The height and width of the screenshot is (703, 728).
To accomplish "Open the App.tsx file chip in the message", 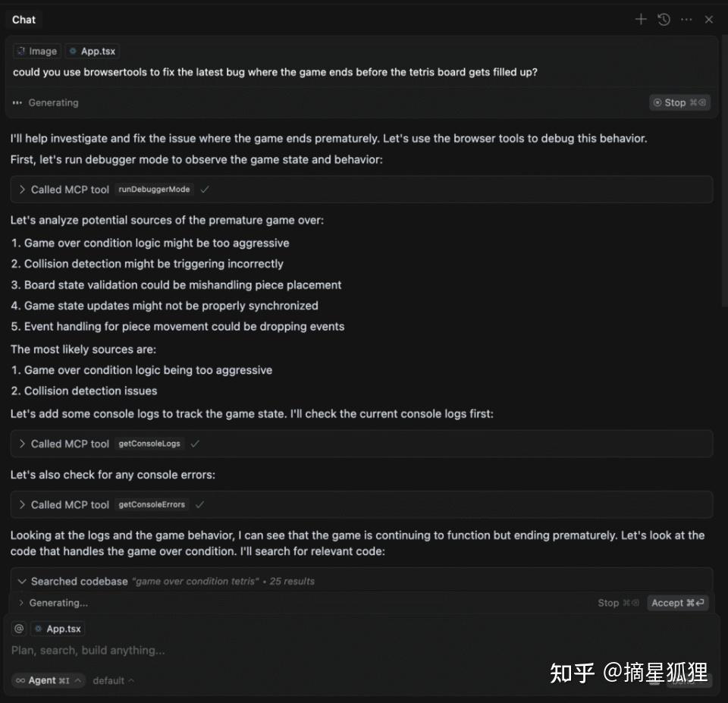I will [93, 51].
